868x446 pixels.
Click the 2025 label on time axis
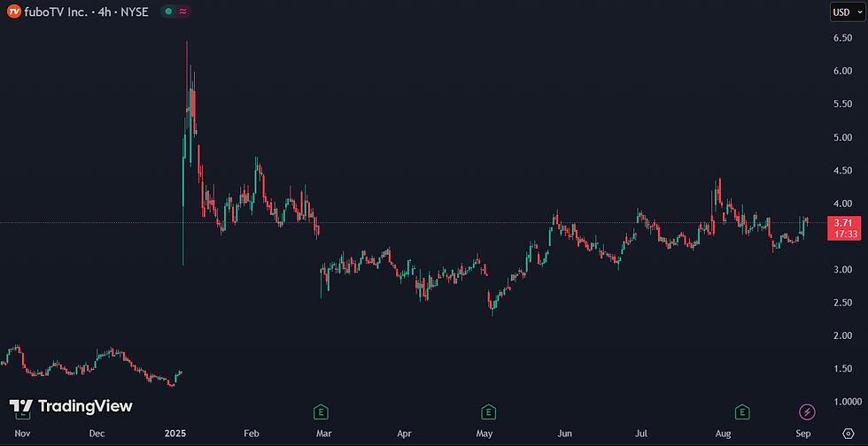(177, 434)
